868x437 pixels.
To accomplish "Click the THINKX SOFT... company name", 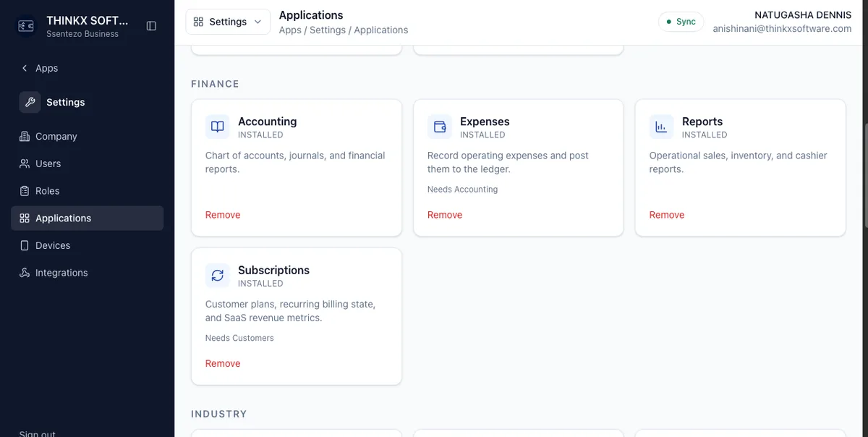I will 87,20.
